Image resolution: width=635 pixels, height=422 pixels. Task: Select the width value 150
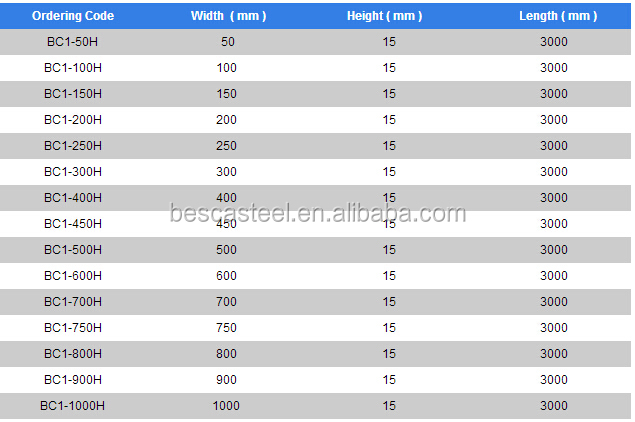point(226,94)
